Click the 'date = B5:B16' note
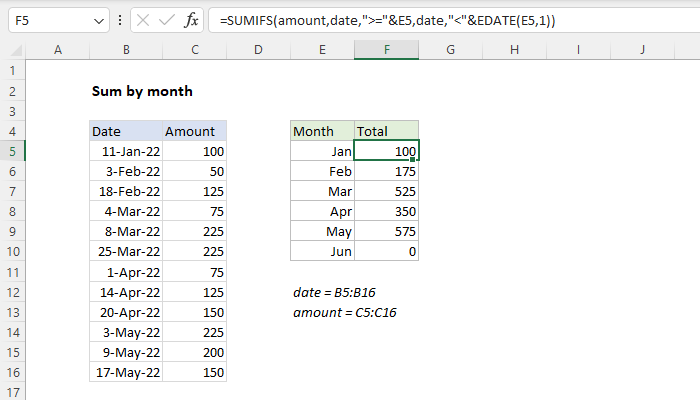The image size is (700, 400). (334, 292)
